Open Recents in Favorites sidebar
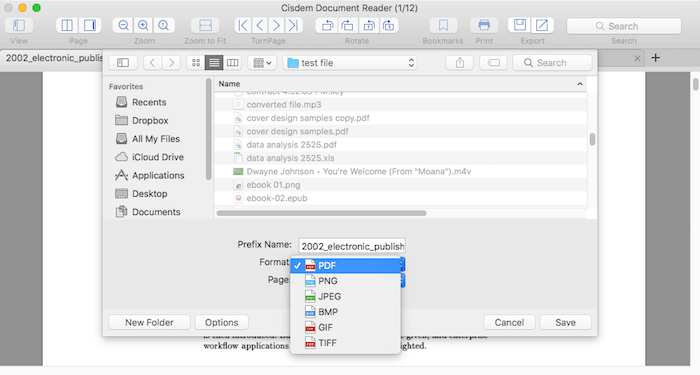The width and height of the screenshot is (700, 375). 141,102
